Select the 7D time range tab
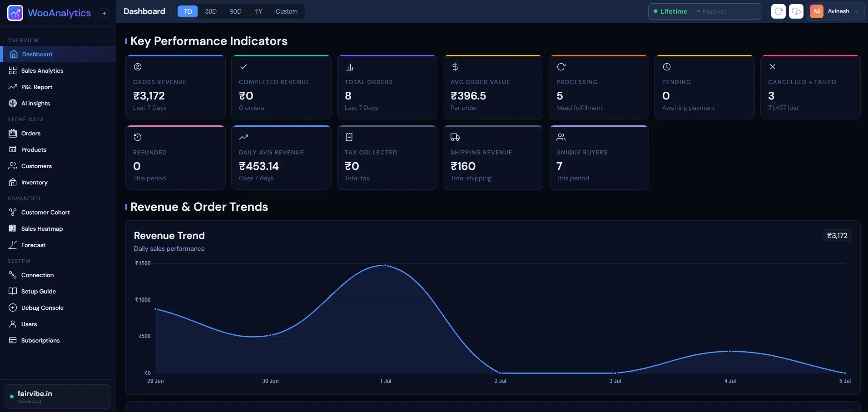Image resolution: width=868 pixels, height=412 pixels. tap(188, 11)
